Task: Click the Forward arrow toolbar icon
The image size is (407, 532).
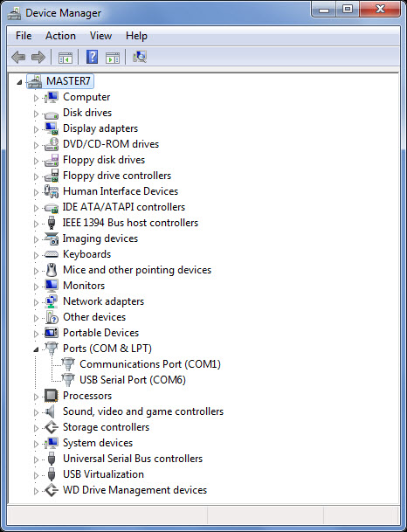Action: click(x=38, y=57)
